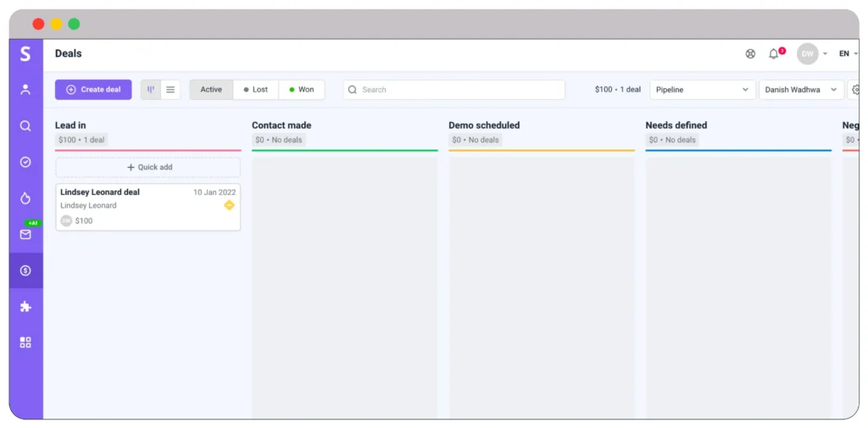Click the Lindsey Leonard contact name

point(88,205)
